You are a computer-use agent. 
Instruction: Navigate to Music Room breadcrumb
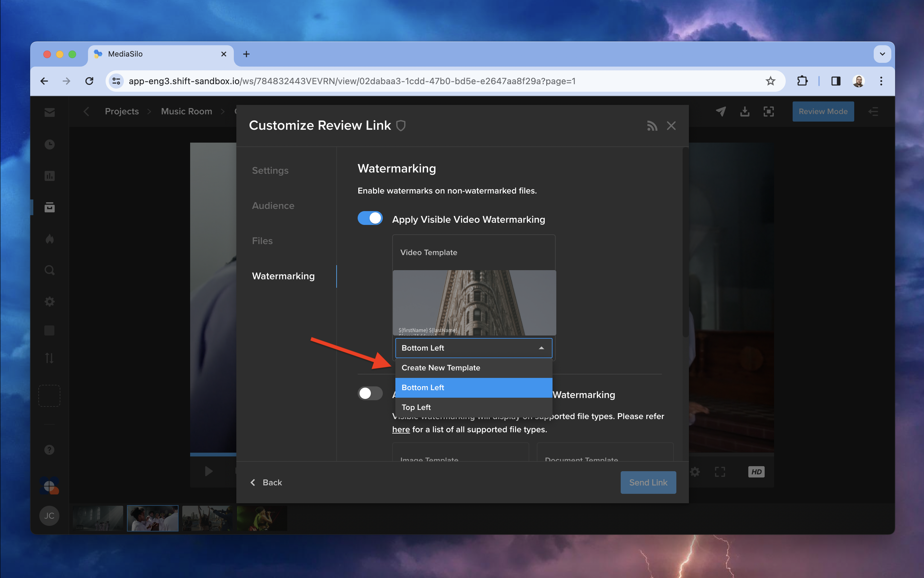point(186,111)
